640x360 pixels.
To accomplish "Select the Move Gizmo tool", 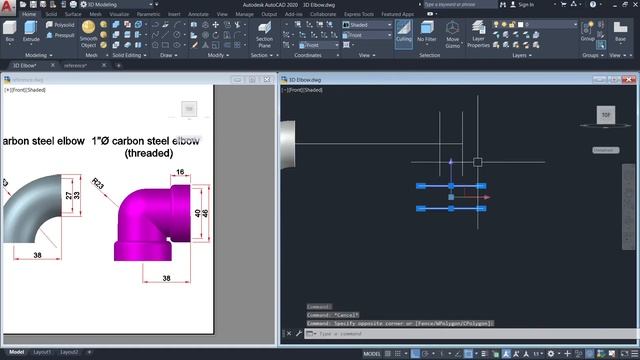I will (452, 35).
